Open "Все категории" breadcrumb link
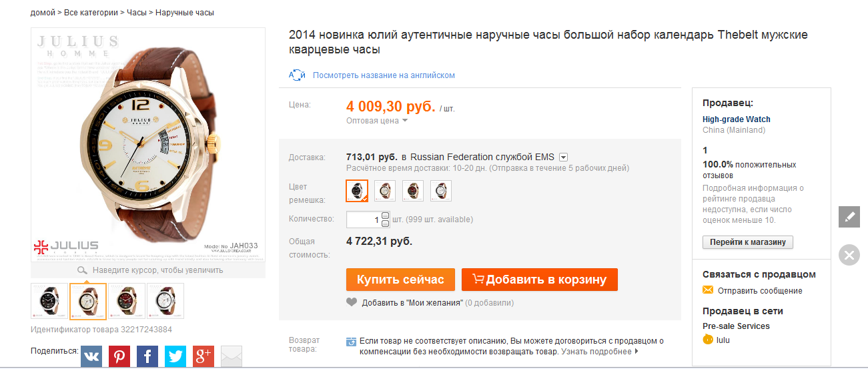Screen dimensions: 868x369 pyautogui.click(x=91, y=13)
